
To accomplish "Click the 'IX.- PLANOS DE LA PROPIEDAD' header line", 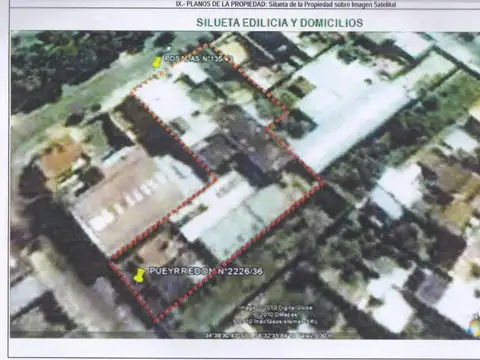I will tap(286, 4).
